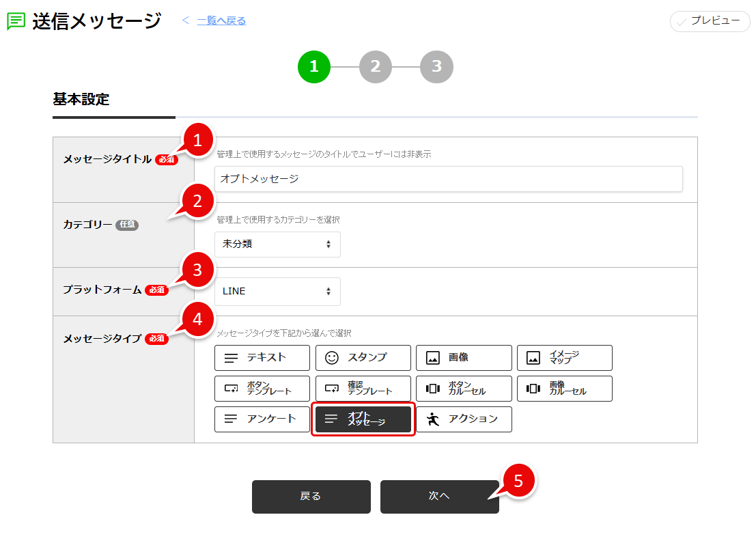Image resolution: width=756 pixels, height=543 pixels.
Task: Select the イメージマップ message type
Action: (x=565, y=357)
